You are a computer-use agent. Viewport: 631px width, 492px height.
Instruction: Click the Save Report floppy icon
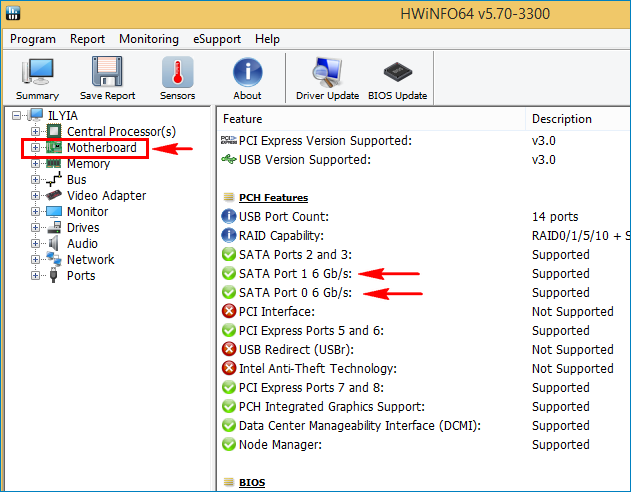[x=107, y=78]
